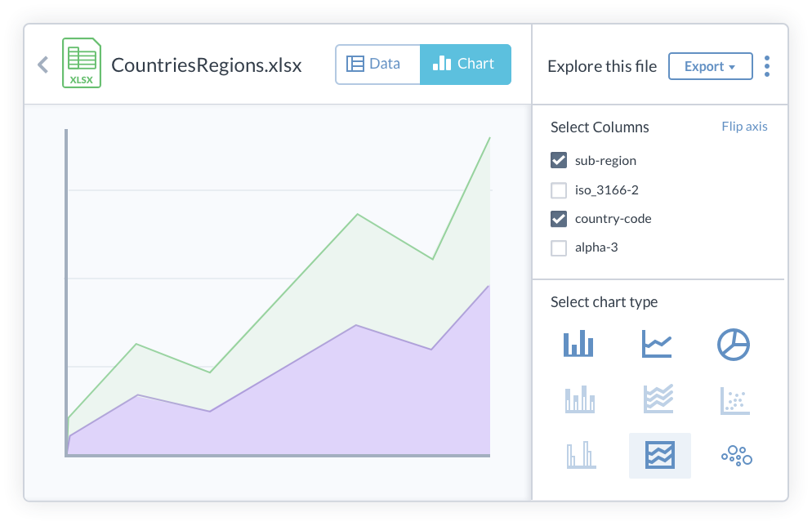
Task: Select the bar chart type icon
Action: 578,344
